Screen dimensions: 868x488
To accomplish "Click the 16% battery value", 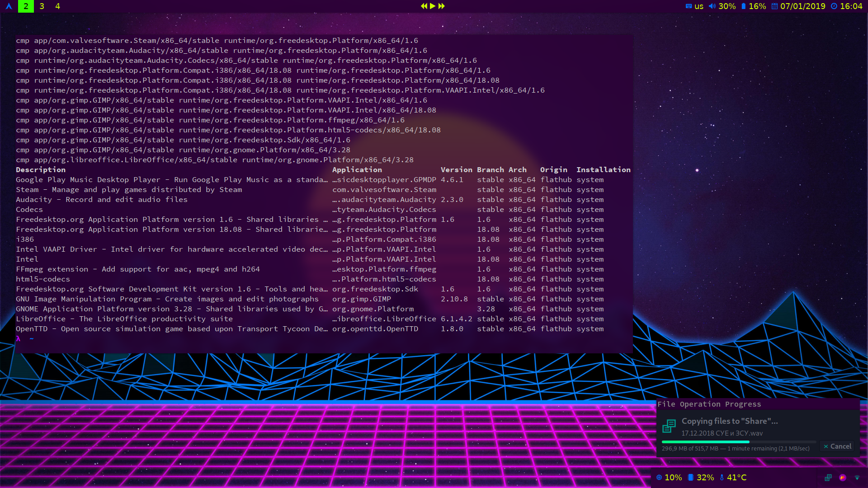I will pyautogui.click(x=757, y=6).
